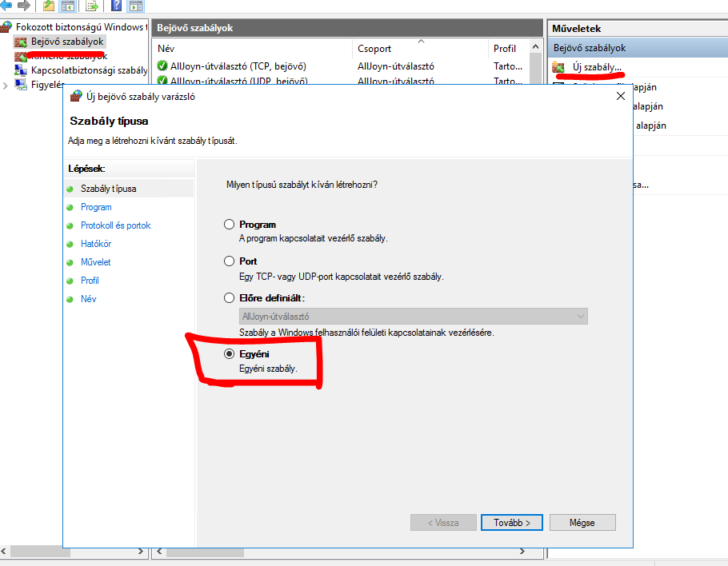Cancel the wizard with Mégse
728x566 pixels.
click(x=582, y=523)
